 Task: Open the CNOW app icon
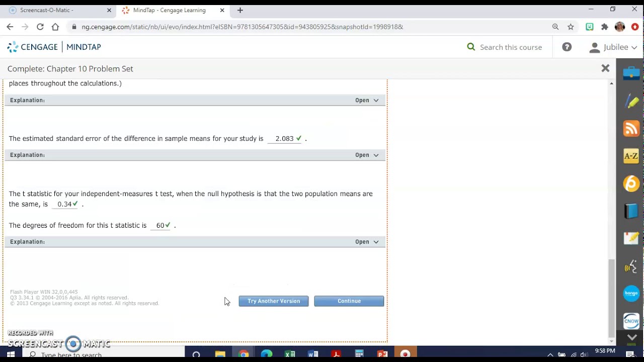[x=631, y=320]
